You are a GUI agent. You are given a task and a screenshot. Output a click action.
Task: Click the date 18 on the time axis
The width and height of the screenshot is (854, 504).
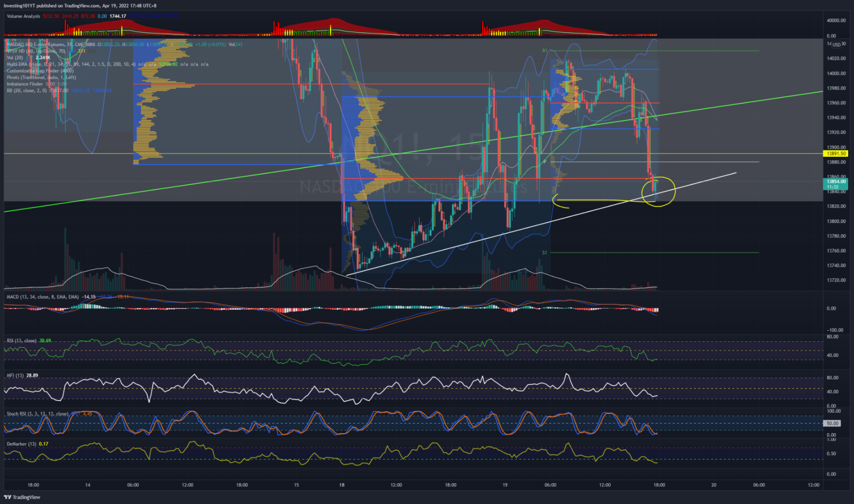click(x=342, y=485)
